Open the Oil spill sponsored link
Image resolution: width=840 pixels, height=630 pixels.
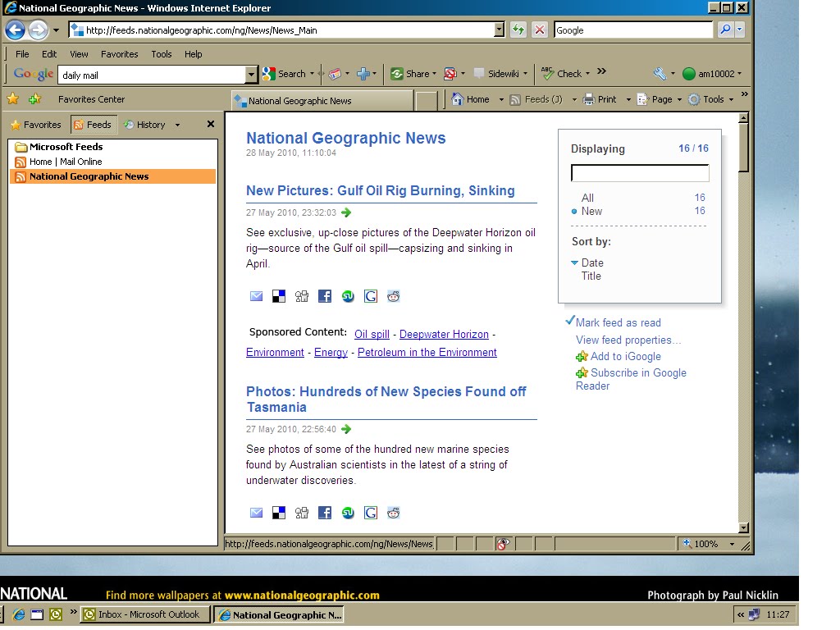(372, 335)
